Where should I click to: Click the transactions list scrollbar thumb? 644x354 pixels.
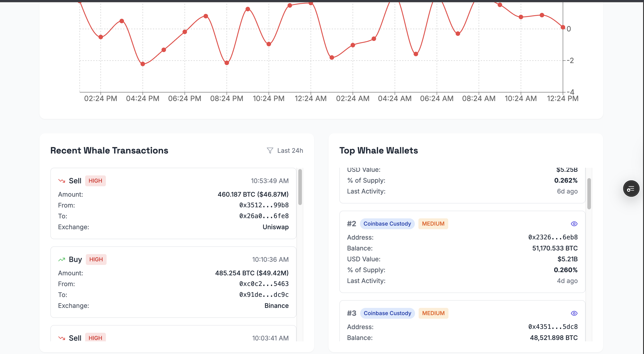pyautogui.click(x=300, y=187)
